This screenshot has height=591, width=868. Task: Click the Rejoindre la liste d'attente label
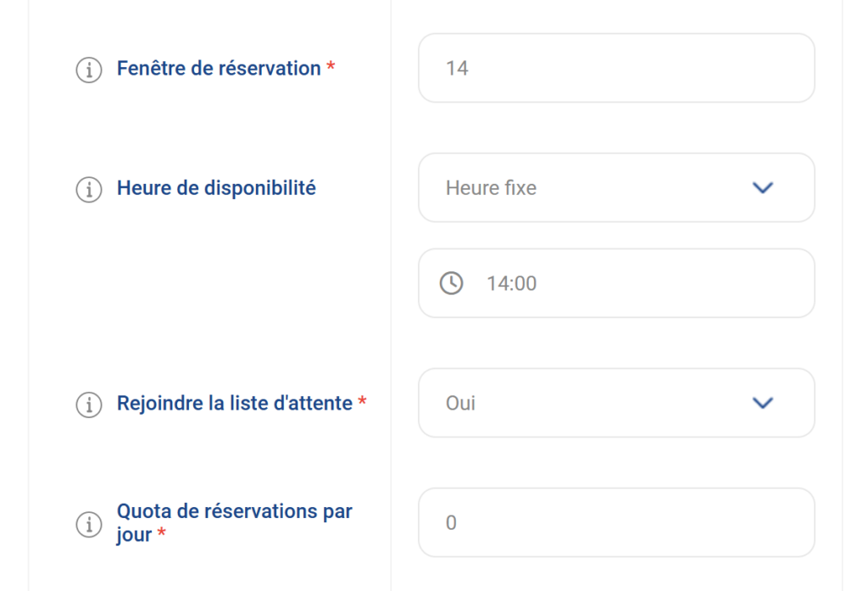[233, 404]
